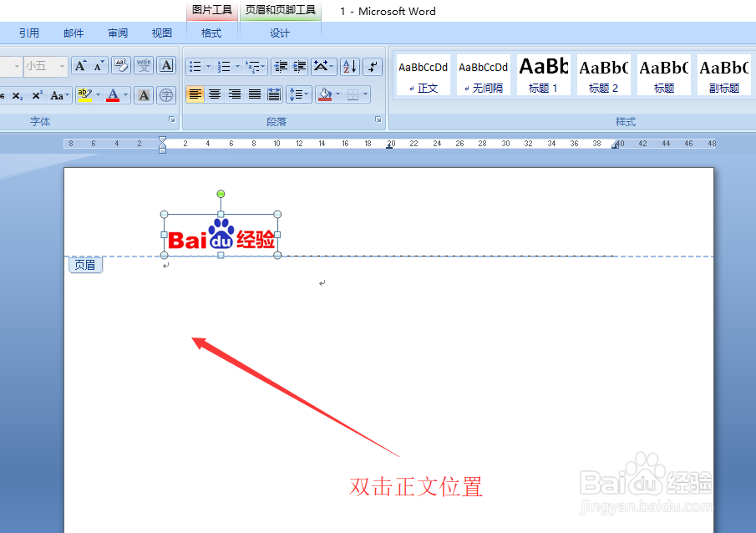The width and height of the screenshot is (756, 533).
Task: Click the right indent marker on the ruler
Action: tap(615, 145)
